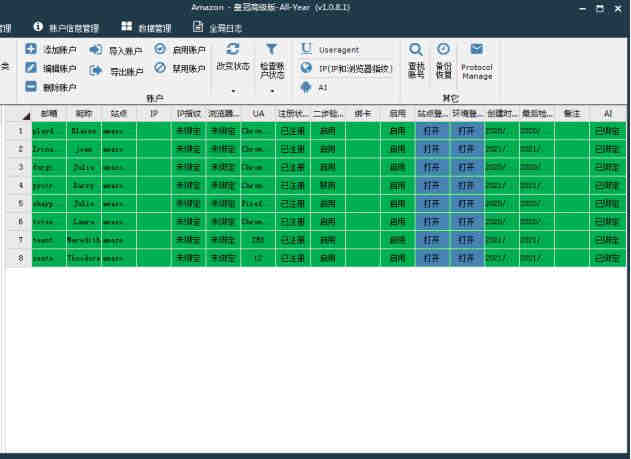
Task: Click the 绑卡 column header
Action: tap(363, 114)
